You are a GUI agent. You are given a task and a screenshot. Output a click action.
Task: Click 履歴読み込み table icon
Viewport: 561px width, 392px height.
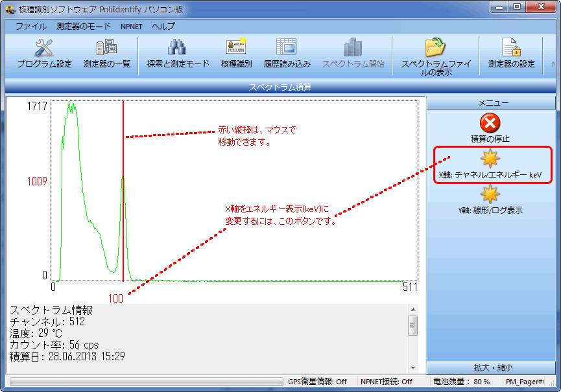[x=286, y=47]
